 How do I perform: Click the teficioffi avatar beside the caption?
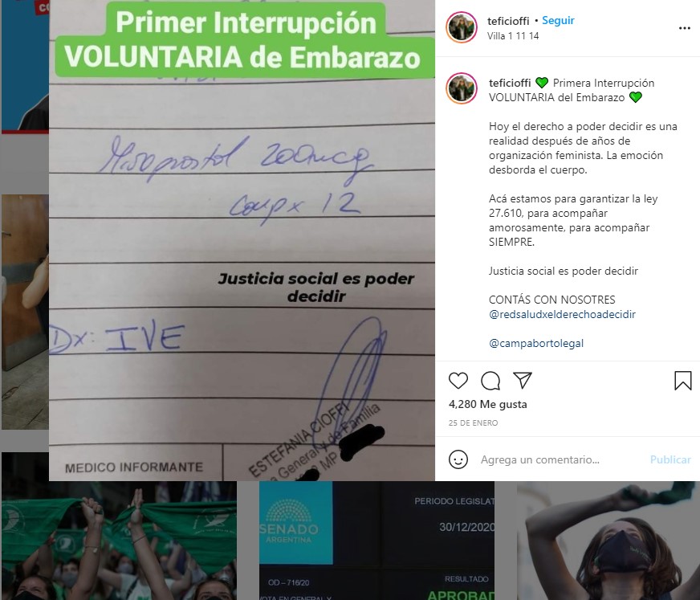pyautogui.click(x=462, y=88)
